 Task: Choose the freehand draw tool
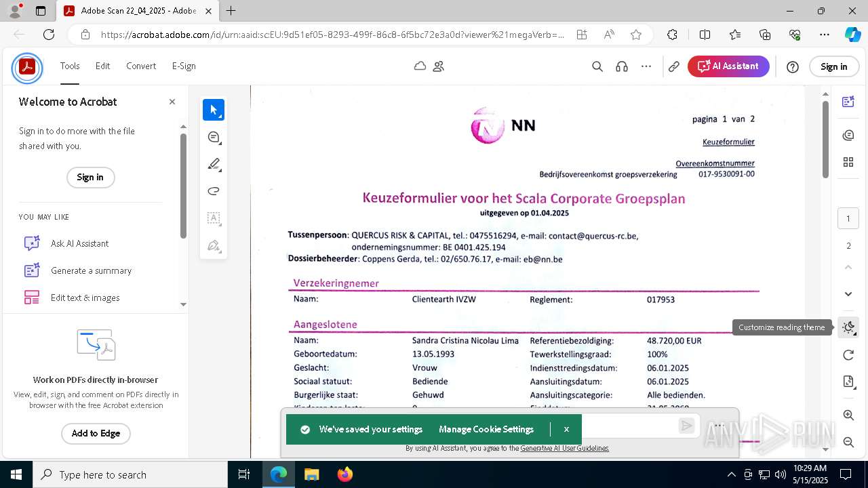[x=214, y=191]
